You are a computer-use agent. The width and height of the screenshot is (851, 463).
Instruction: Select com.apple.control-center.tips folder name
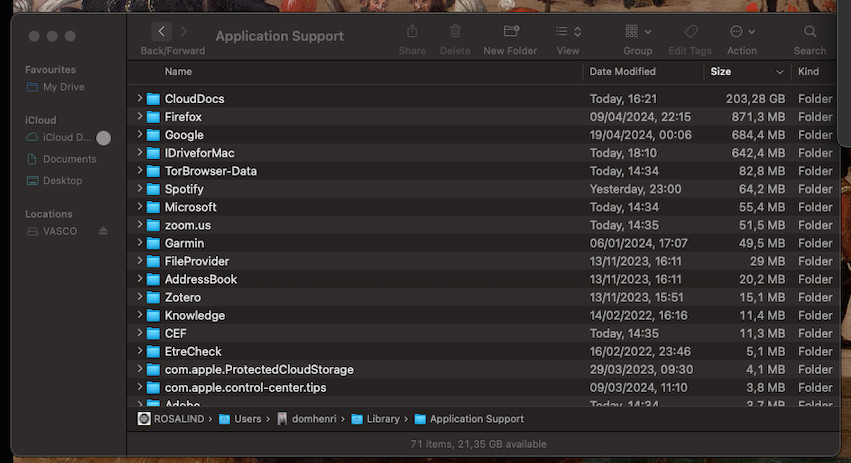[245, 388]
